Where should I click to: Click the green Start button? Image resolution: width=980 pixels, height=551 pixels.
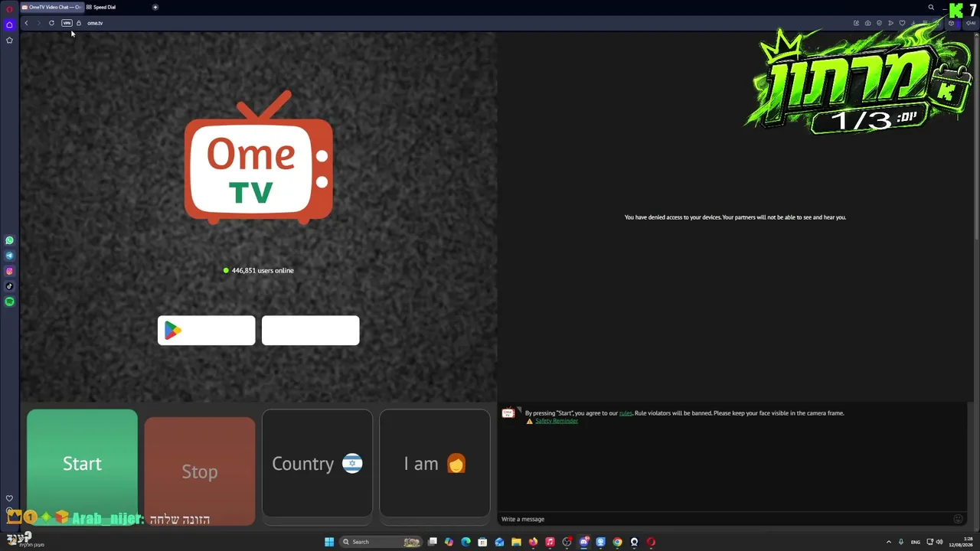[x=82, y=464]
